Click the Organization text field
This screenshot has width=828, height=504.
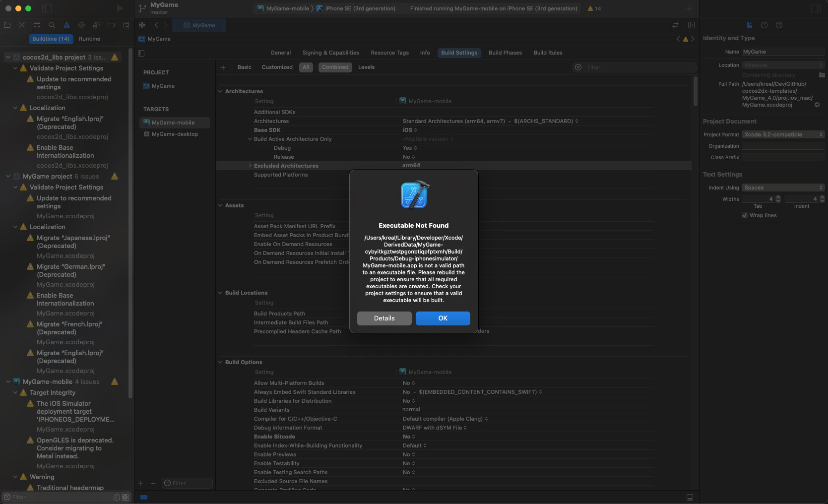click(x=783, y=146)
